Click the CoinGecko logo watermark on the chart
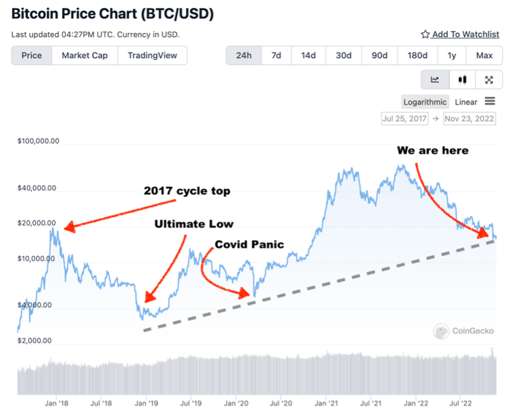 (465, 331)
